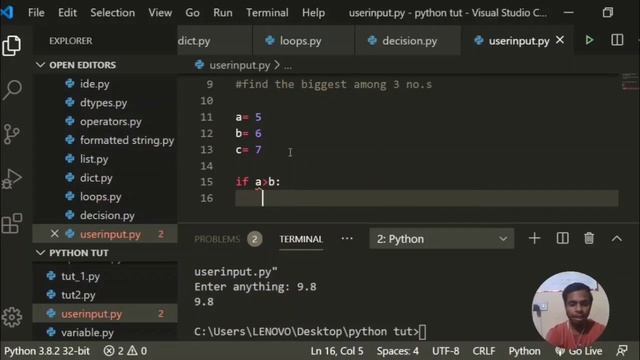This screenshot has height=360, width=640.
Task: Select the Terminal panel tab
Action: tap(301, 239)
